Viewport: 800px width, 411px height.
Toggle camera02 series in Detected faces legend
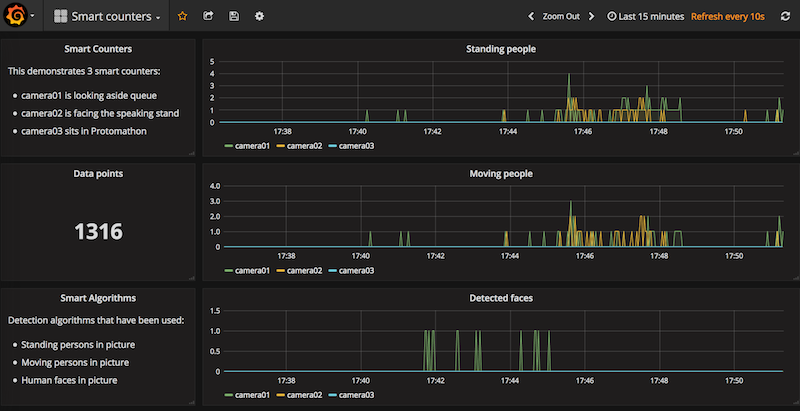pos(299,395)
